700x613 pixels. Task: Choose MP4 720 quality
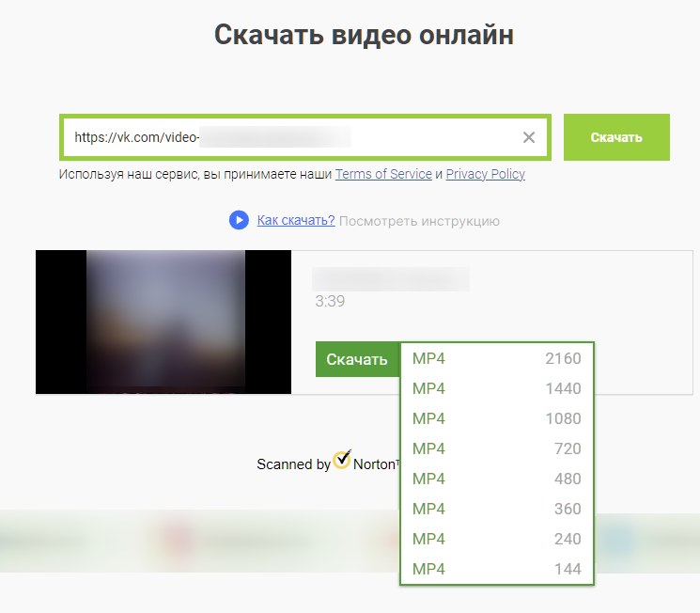pos(497,448)
